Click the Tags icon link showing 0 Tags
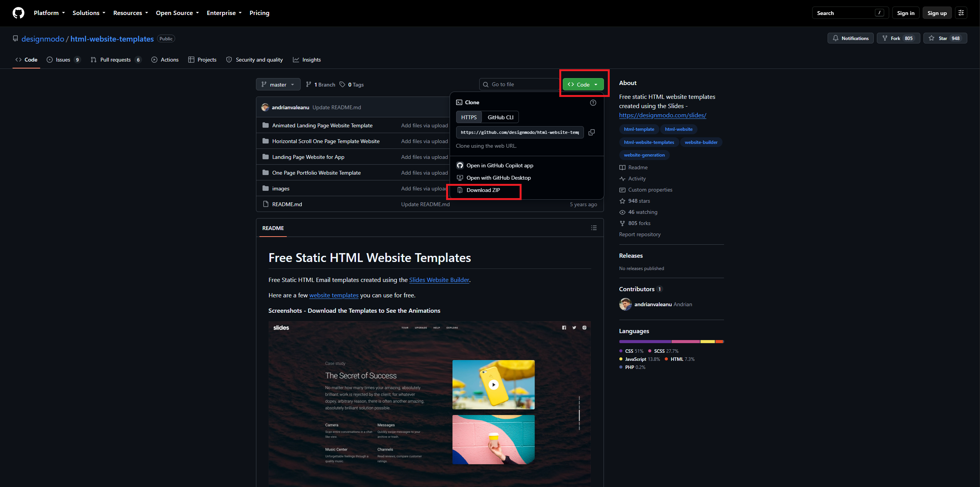The height and width of the screenshot is (487, 980). pos(351,85)
